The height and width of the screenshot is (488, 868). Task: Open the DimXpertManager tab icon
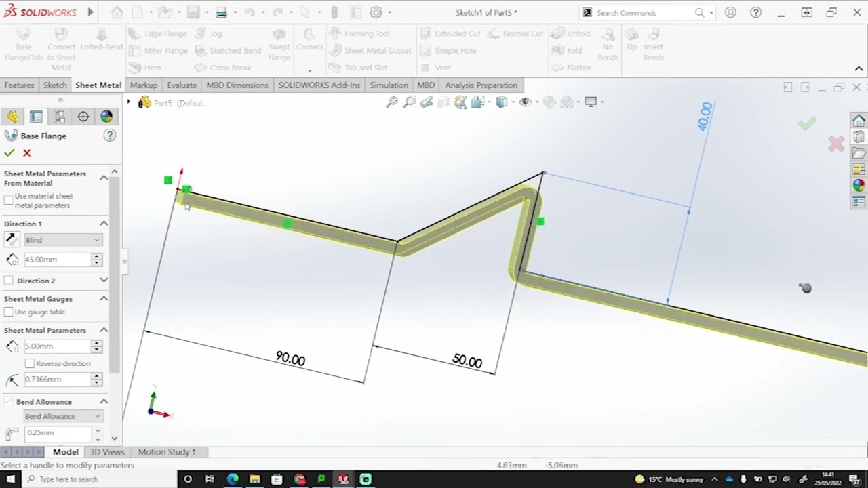(x=83, y=117)
